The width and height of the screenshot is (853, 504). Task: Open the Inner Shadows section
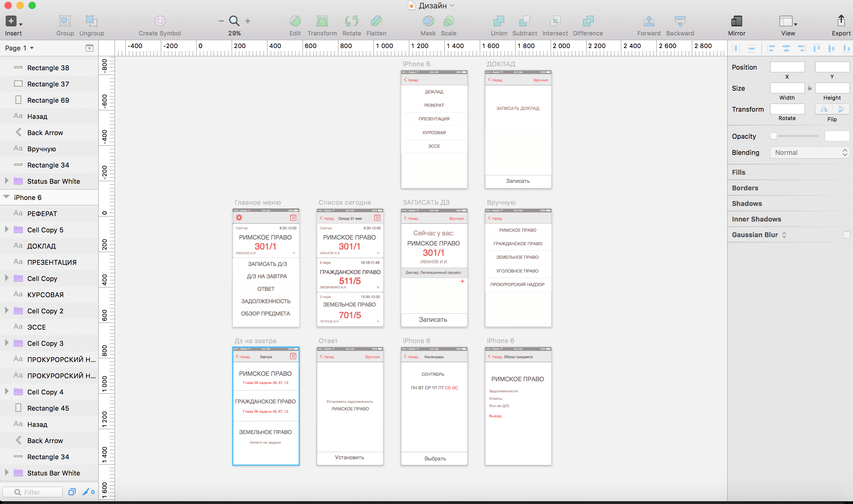756,219
